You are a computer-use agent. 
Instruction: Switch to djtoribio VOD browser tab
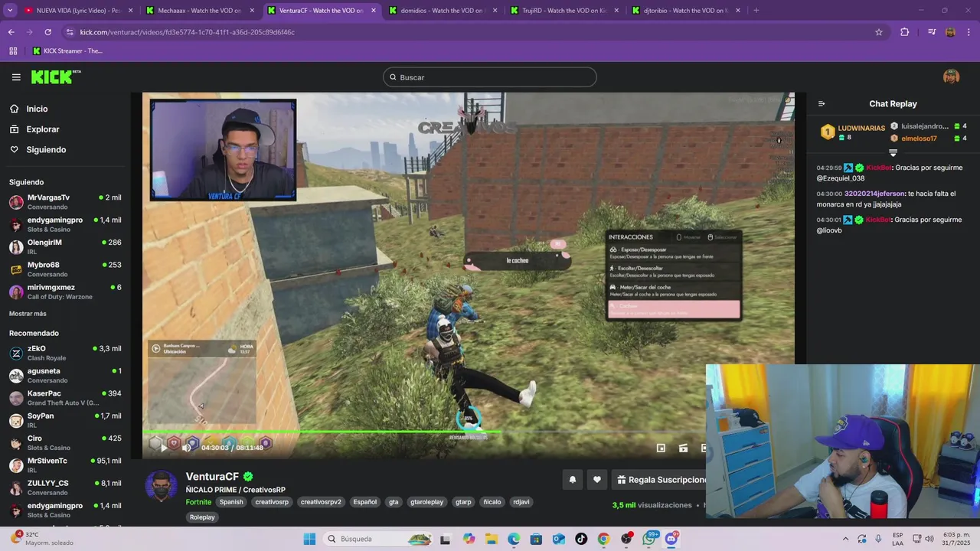click(x=686, y=11)
